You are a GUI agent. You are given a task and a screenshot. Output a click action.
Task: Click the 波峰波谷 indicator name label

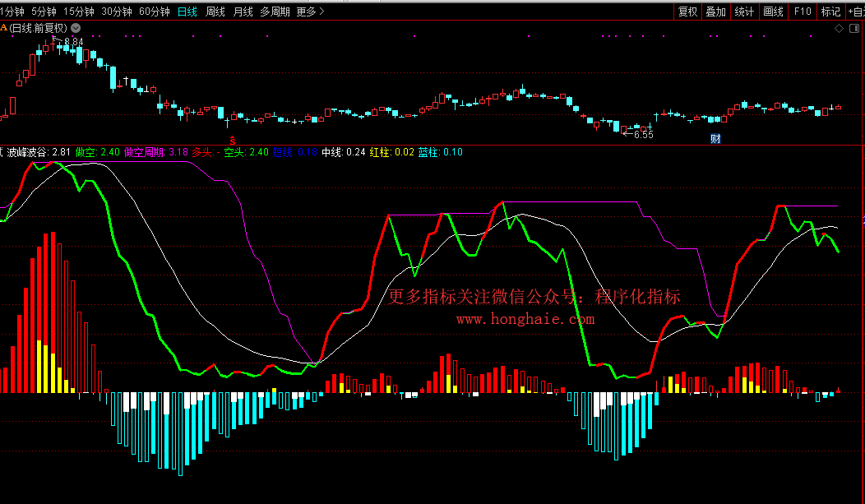pyautogui.click(x=28, y=152)
